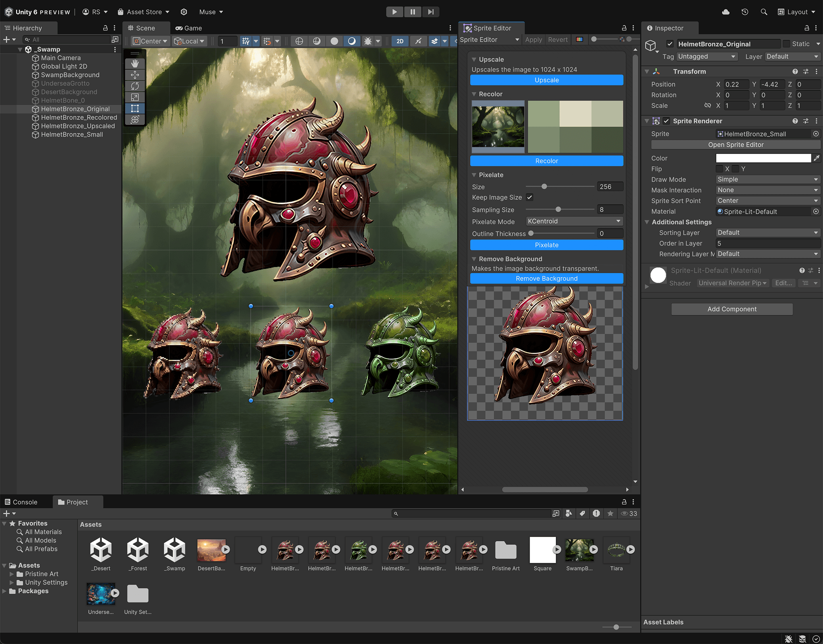Open the Layout menu in top right
The image size is (823, 644).
(x=800, y=11)
